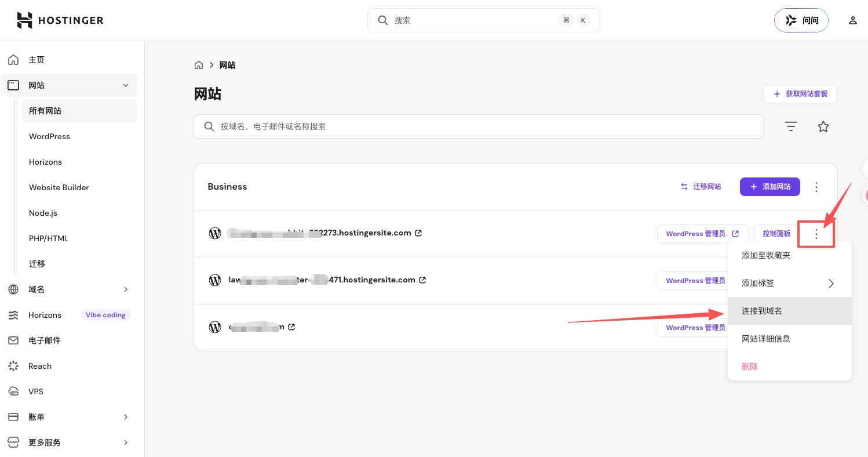Focus the top 搜索 search box
The image size is (868, 457).
484,20
